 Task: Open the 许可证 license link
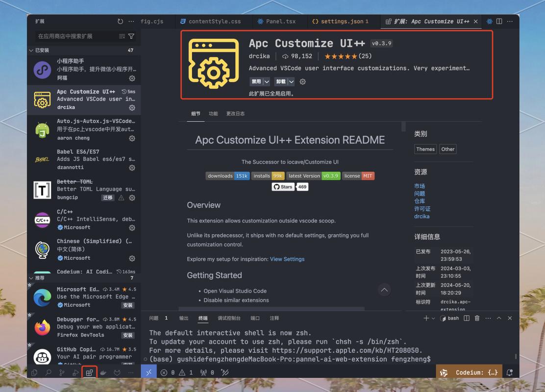pos(422,209)
